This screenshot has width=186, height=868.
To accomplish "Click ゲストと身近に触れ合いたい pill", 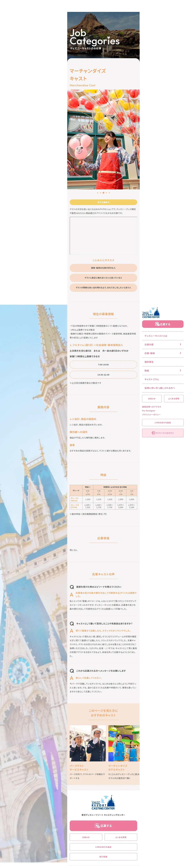I will coord(103,278).
